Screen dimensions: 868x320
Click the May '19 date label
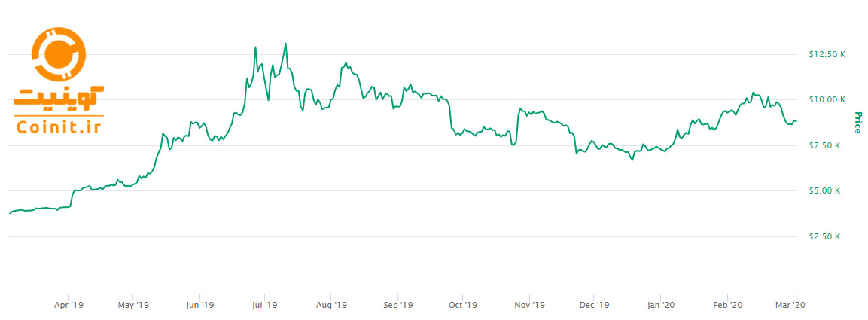click(134, 306)
